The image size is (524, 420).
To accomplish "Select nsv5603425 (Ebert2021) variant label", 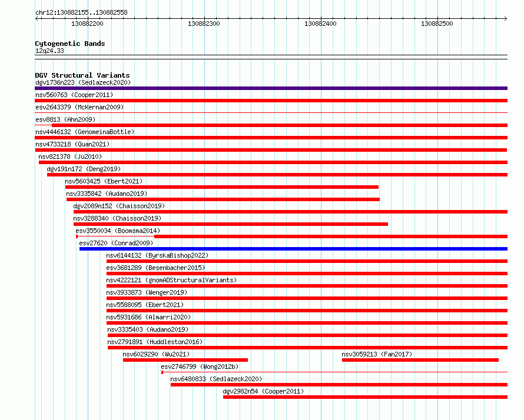I will click(x=104, y=181).
